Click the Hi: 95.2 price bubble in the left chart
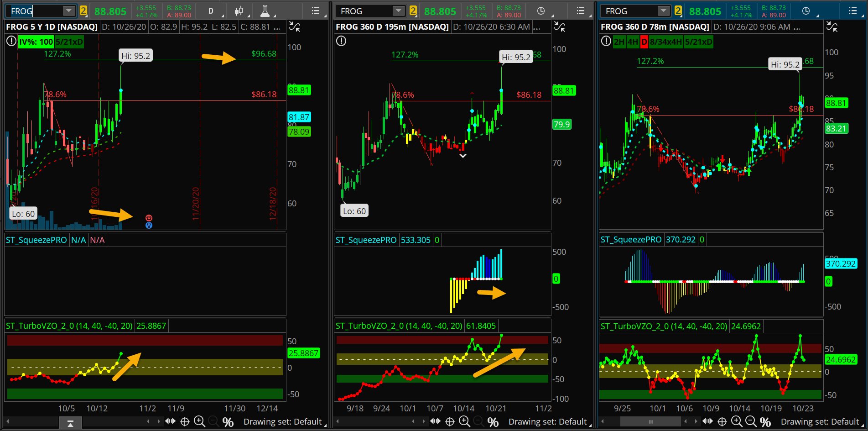 point(136,56)
